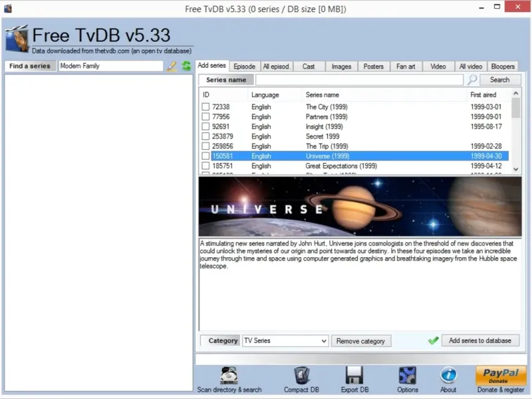Open the All episod. tab

click(x=277, y=66)
